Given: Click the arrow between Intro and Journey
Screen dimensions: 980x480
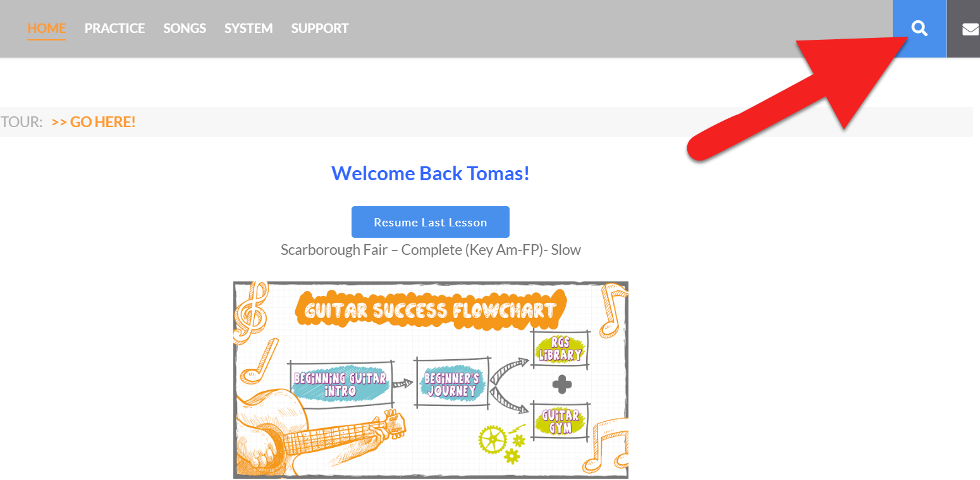Looking at the screenshot, I should [x=402, y=383].
